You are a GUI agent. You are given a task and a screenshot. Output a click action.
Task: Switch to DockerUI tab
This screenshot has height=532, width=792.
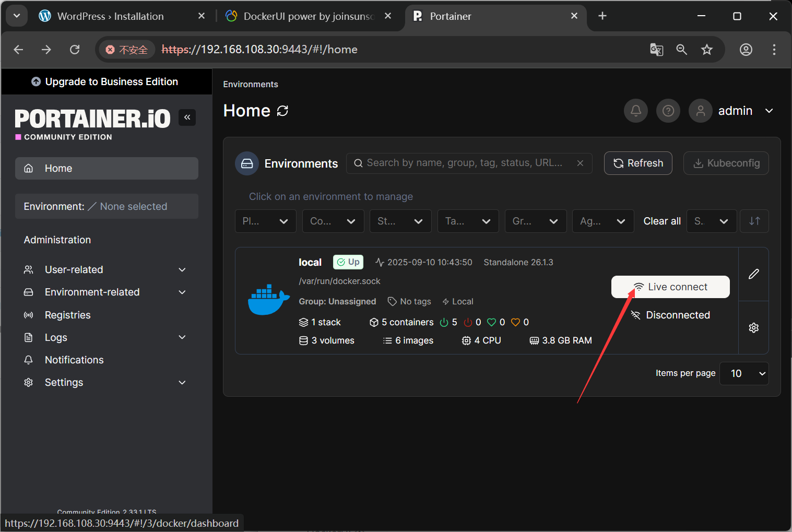coord(309,16)
